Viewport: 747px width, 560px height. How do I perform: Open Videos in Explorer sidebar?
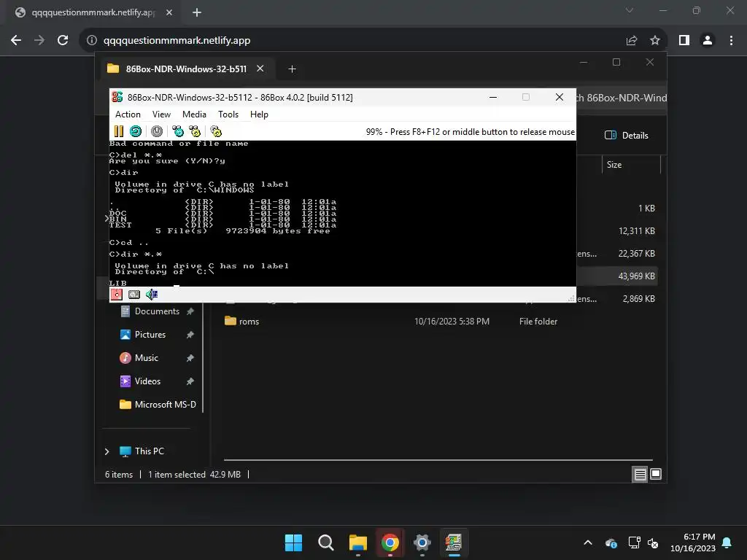coord(147,381)
